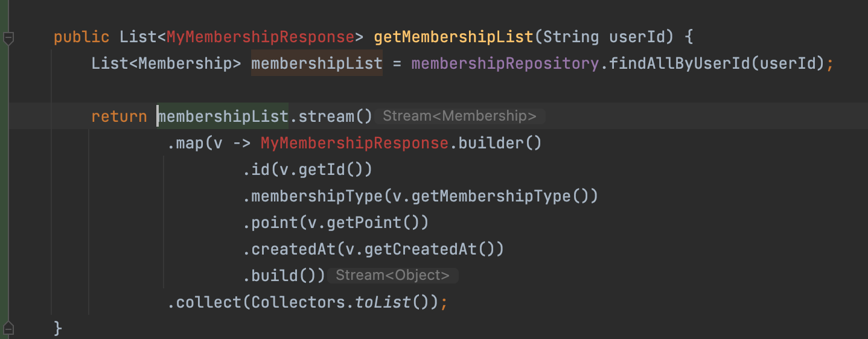Click the build() call
The width and height of the screenshot is (868, 339).
(x=284, y=276)
